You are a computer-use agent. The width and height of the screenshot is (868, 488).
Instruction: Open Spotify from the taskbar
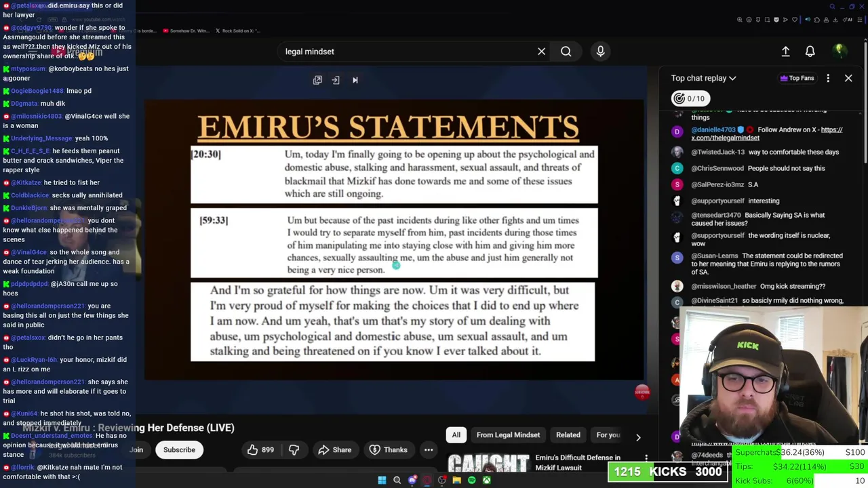[472, 481]
